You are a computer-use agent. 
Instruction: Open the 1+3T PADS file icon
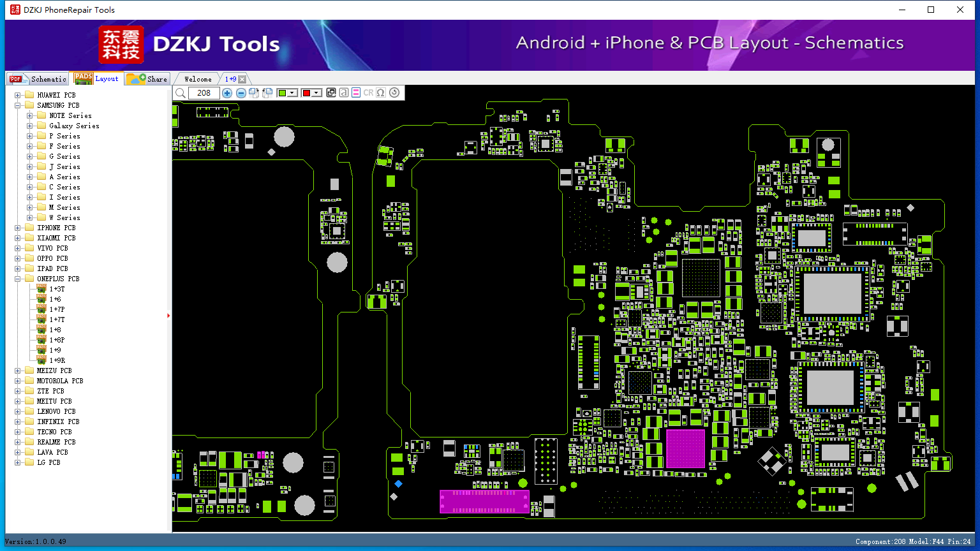pyautogui.click(x=42, y=289)
